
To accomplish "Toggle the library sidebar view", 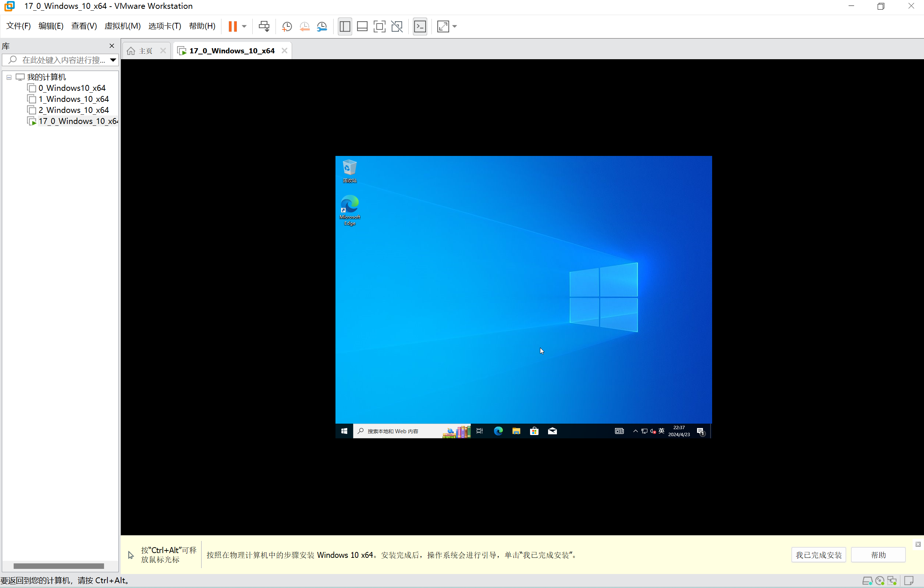I will [x=345, y=26].
